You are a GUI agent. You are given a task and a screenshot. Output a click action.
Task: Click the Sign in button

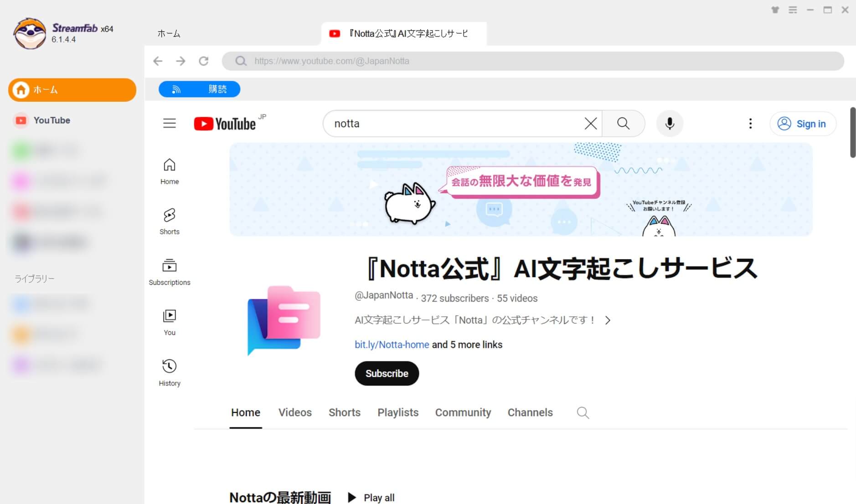tap(803, 124)
